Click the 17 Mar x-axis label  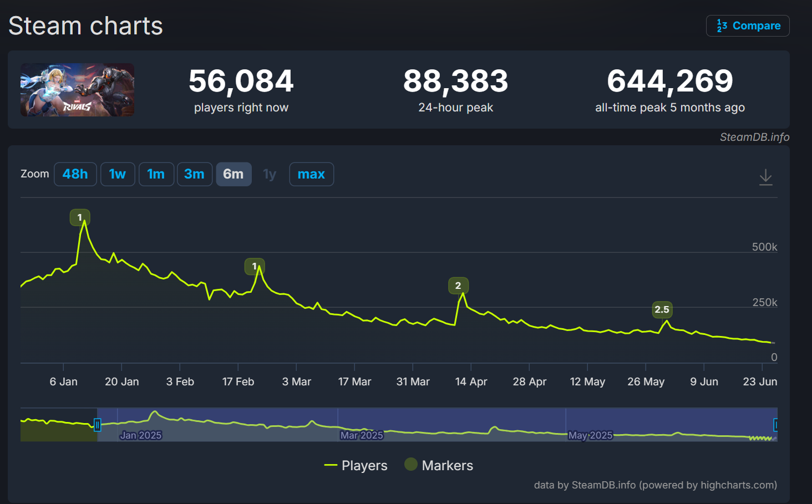click(x=354, y=381)
